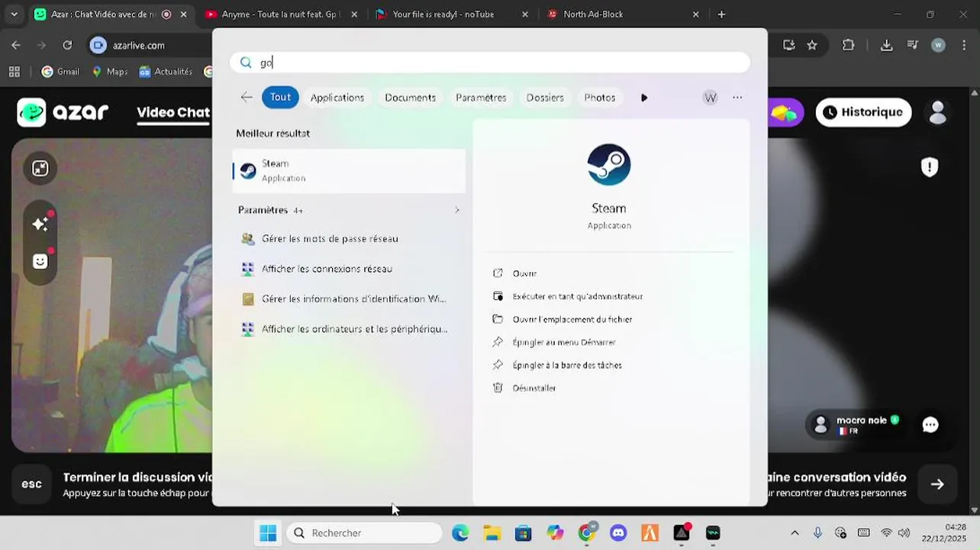Reload the azarlive.com page
This screenshot has height=550, width=980.
click(67, 45)
